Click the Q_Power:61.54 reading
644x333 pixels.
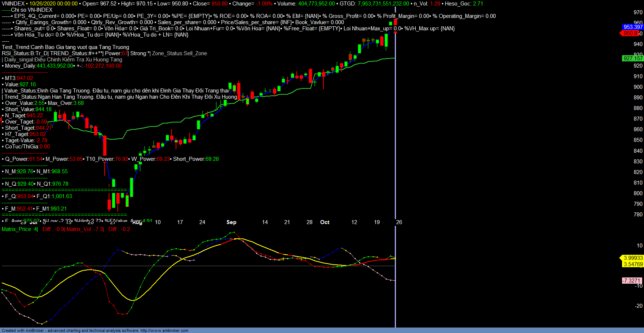[23, 159]
